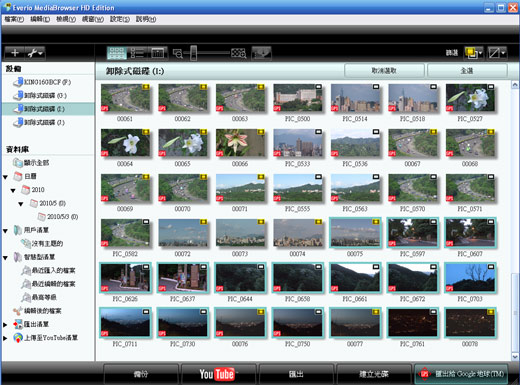Select the 00061 video thumbnail
Screen dimensions: 520x385
click(125, 98)
